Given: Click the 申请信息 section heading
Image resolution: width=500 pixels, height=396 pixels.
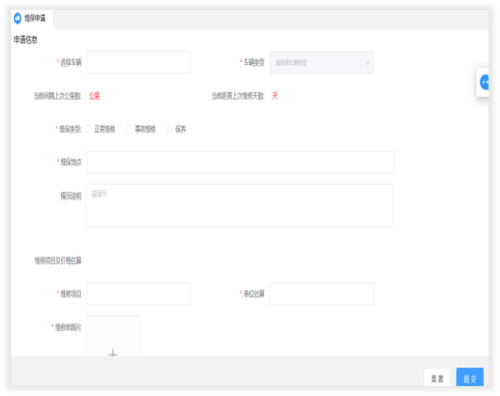Looking at the screenshot, I should click(x=26, y=40).
